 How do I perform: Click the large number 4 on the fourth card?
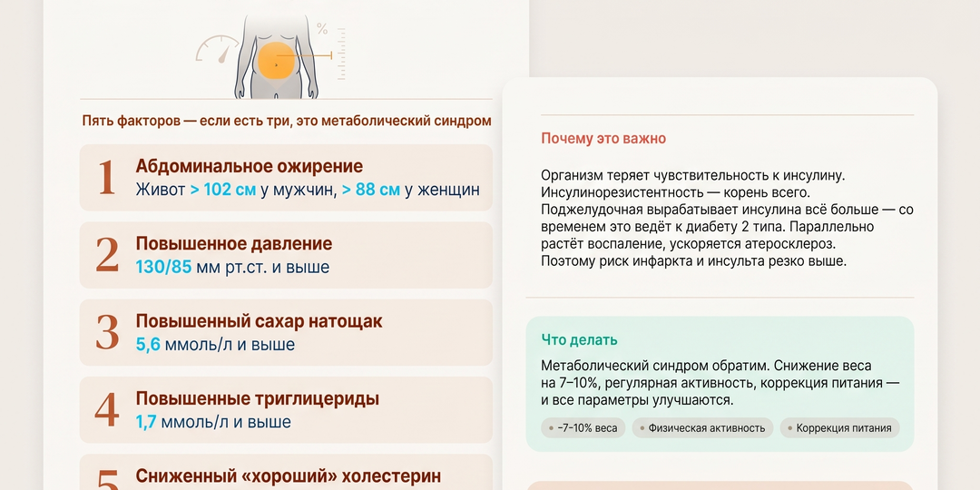point(107,410)
